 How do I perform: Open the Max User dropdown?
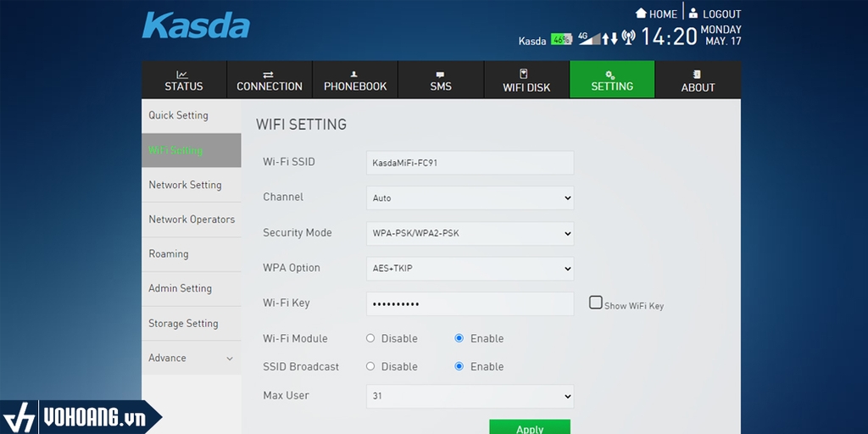pyautogui.click(x=470, y=397)
